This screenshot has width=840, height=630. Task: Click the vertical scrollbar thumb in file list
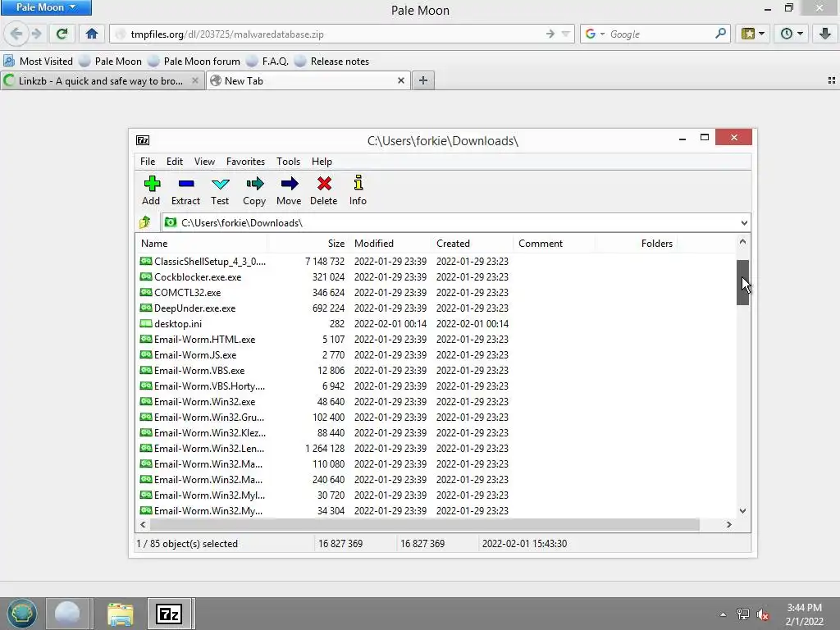coord(742,282)
